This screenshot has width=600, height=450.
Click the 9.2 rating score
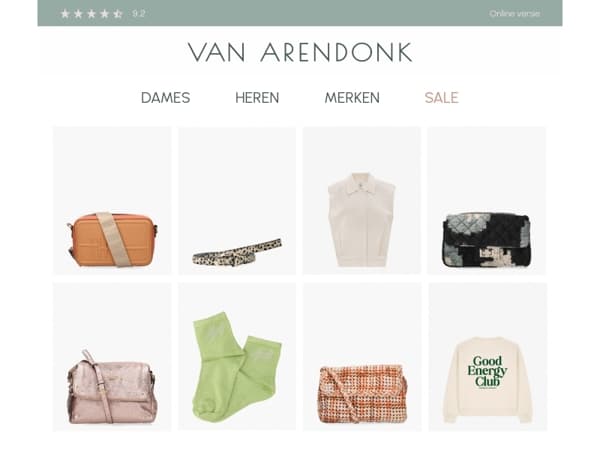click(x=139, y=14)
